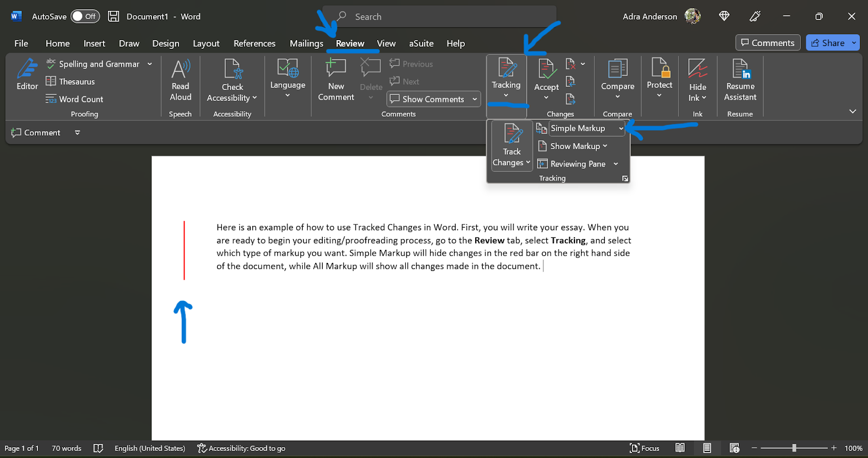Click the zoom slider handle

click(794, 448)
